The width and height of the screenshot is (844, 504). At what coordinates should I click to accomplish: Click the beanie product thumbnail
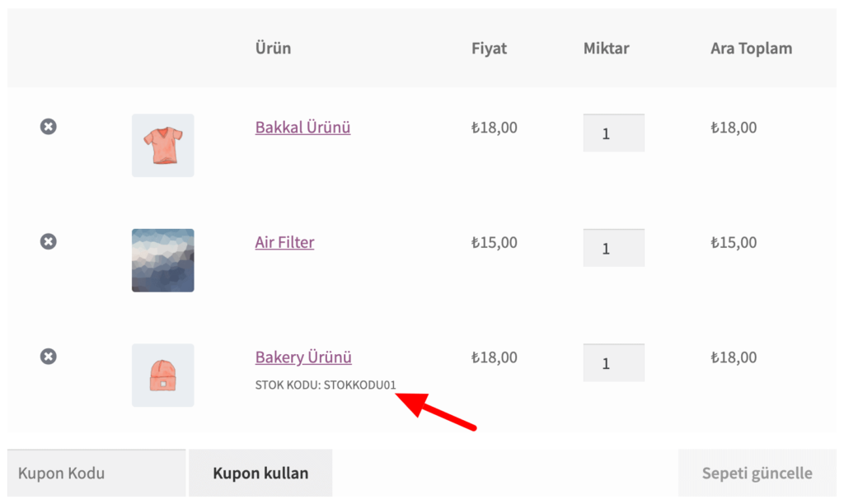pyautogui.click(x=162, y=376)
